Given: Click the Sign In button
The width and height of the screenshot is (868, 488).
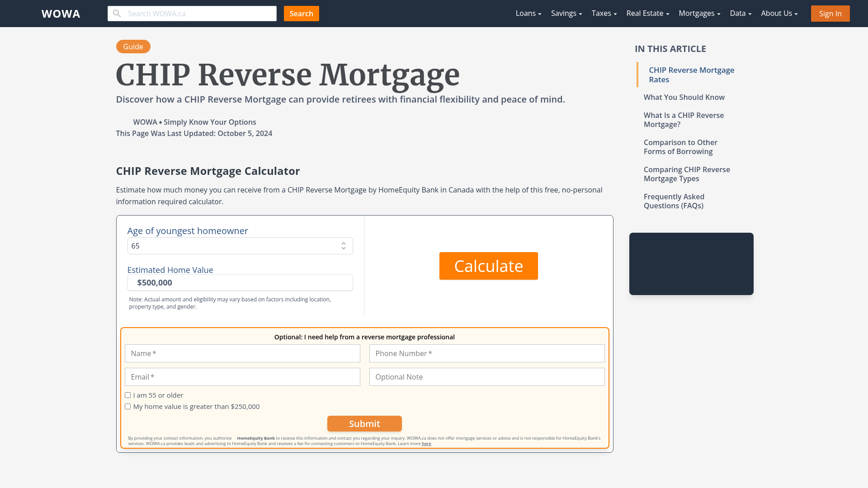Looking at the screenshot, I should (x=830, y=13).
